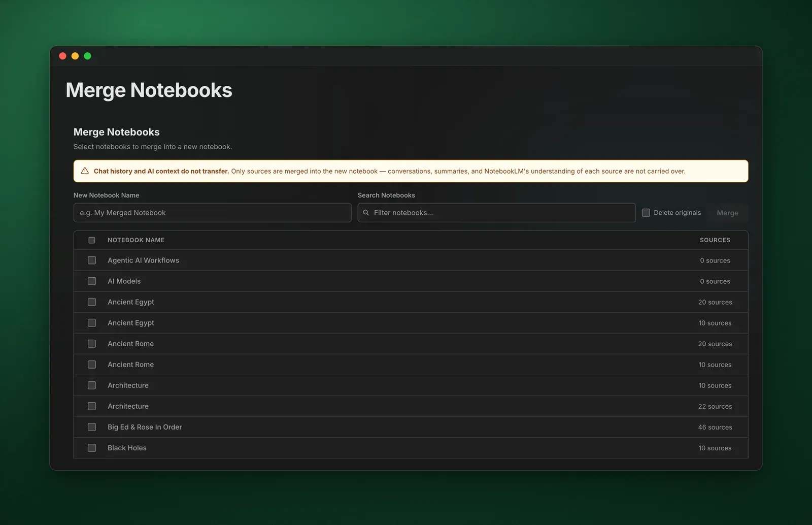The height and width of the screenshot is (525, 812).
Task: Click the AI Models notebook name
Action: [124, 281]
